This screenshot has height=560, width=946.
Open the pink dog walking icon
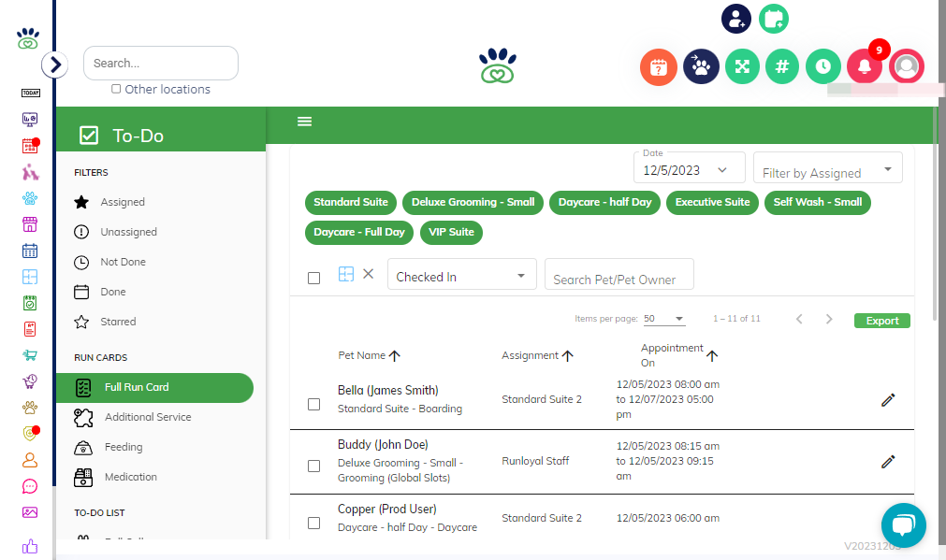click(x=30, y=172)
